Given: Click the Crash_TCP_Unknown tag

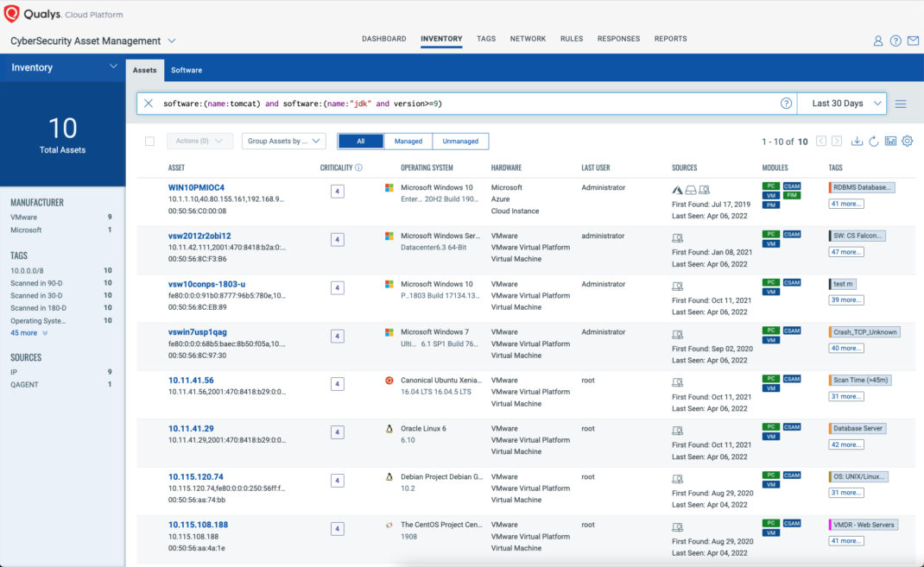Looking at the screenshot, I should click(864, 332).
